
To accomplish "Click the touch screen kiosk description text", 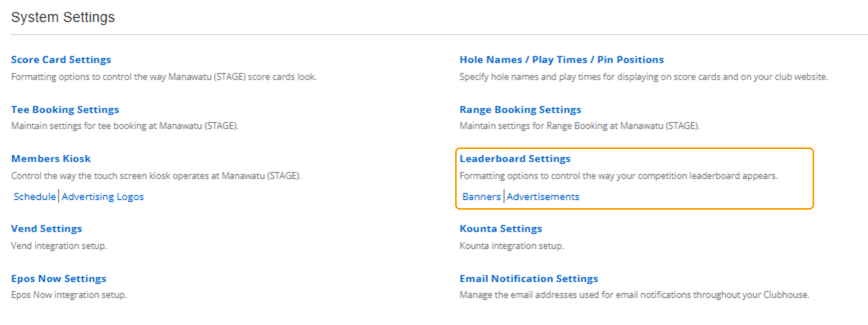I will 156,176.
